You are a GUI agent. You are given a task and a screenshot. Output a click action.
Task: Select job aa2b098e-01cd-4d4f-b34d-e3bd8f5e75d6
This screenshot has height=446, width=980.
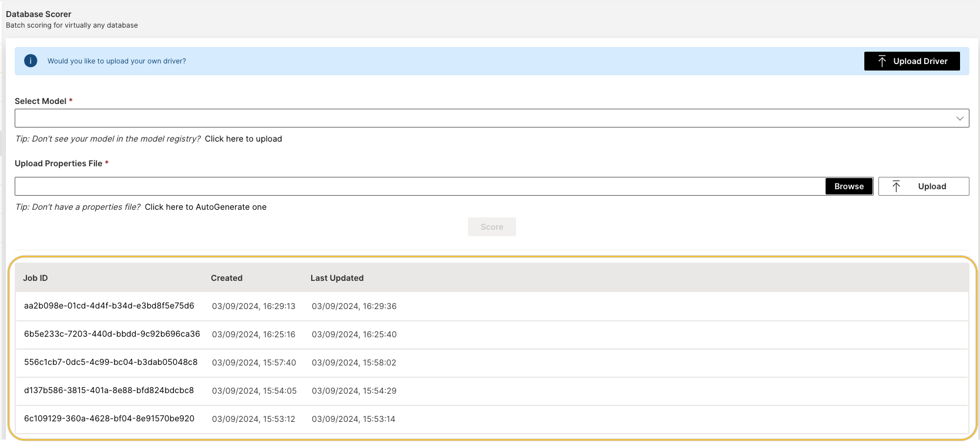109,306
